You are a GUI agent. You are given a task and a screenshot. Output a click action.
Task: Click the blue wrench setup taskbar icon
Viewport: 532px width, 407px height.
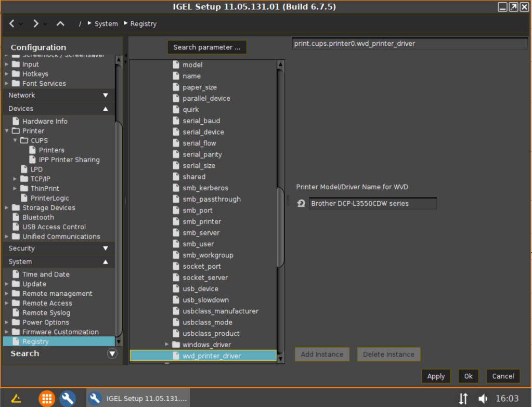pos(68,399)
